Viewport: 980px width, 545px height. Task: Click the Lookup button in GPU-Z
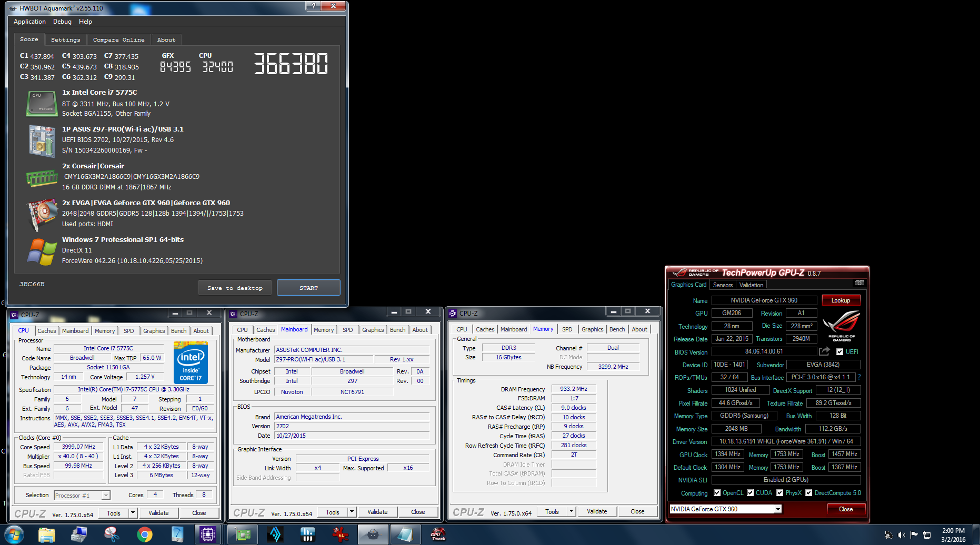coord(841,300)
